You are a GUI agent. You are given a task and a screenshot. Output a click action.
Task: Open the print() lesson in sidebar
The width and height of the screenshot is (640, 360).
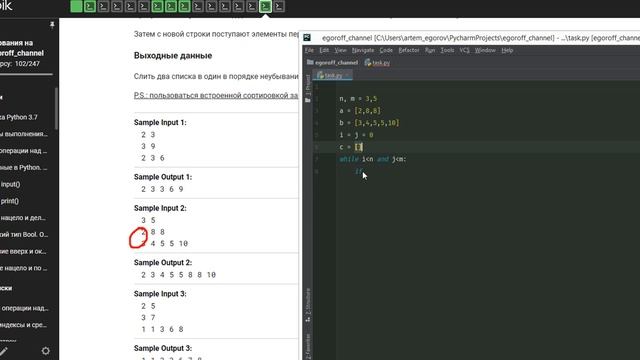pyautogui.click(x=9, y=201)
